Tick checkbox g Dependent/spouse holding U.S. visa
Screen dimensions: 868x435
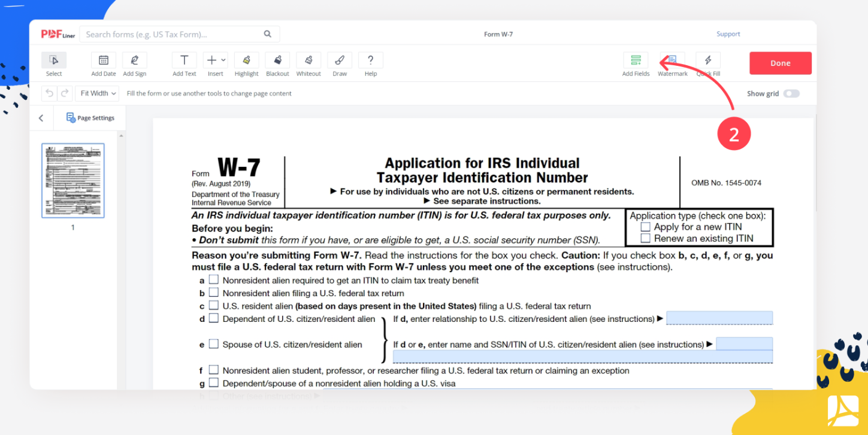coord(214,383)
